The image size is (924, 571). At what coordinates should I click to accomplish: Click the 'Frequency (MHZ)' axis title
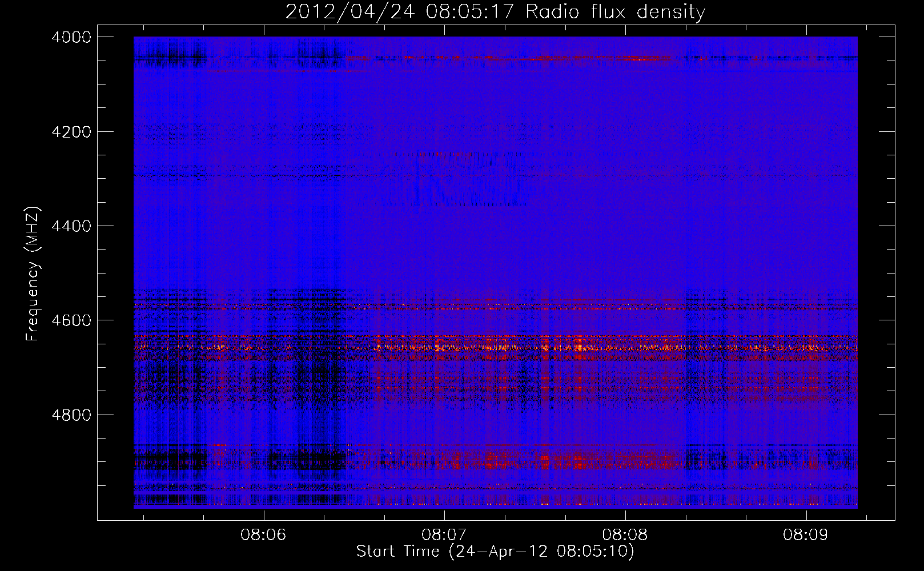[33, 274]
